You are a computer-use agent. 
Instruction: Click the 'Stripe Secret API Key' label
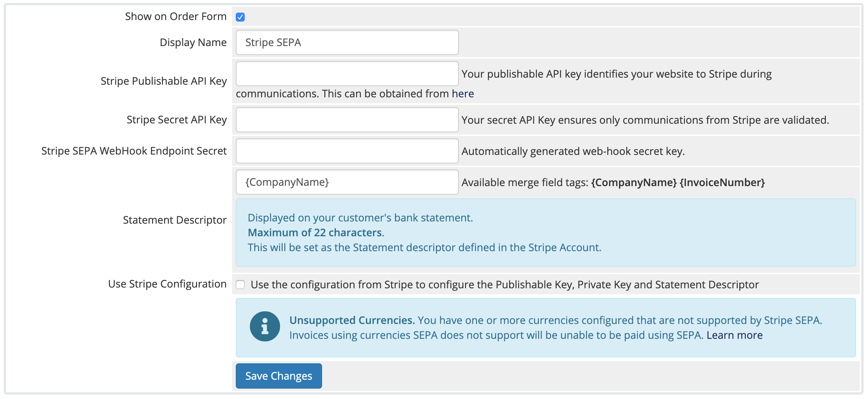pos(177,120)
